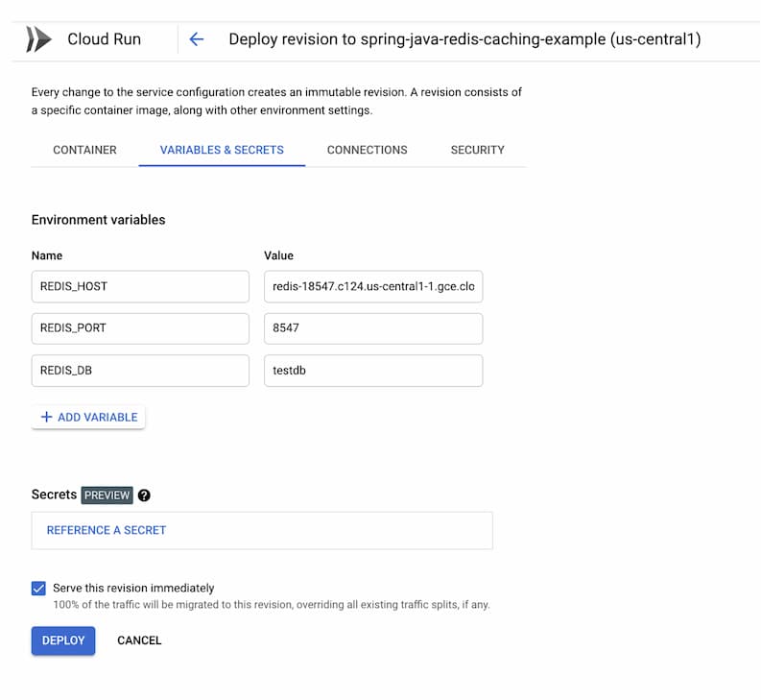
Task: Click the Deploy revision page title
Action: point(464,39)
